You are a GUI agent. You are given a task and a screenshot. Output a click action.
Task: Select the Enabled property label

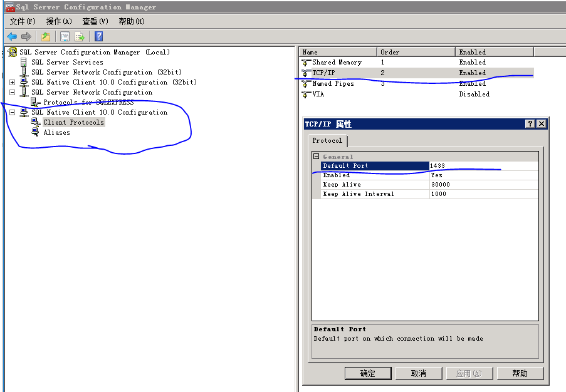tap(337, 175)
